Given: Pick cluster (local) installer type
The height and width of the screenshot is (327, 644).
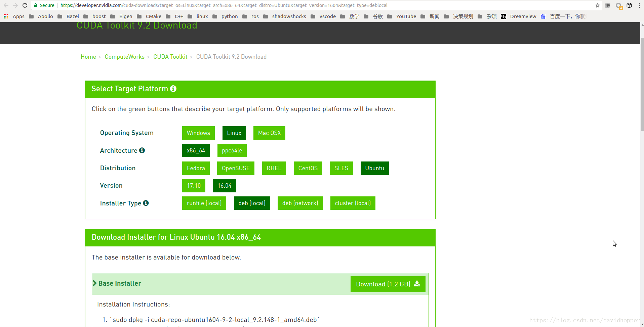Looking at the screenshot, I should tap(353, 203).
